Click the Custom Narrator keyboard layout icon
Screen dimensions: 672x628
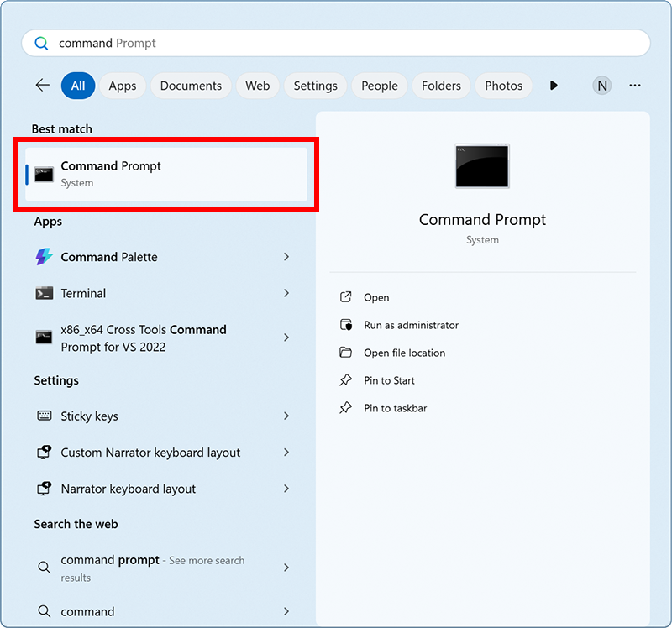coord(44,452)
